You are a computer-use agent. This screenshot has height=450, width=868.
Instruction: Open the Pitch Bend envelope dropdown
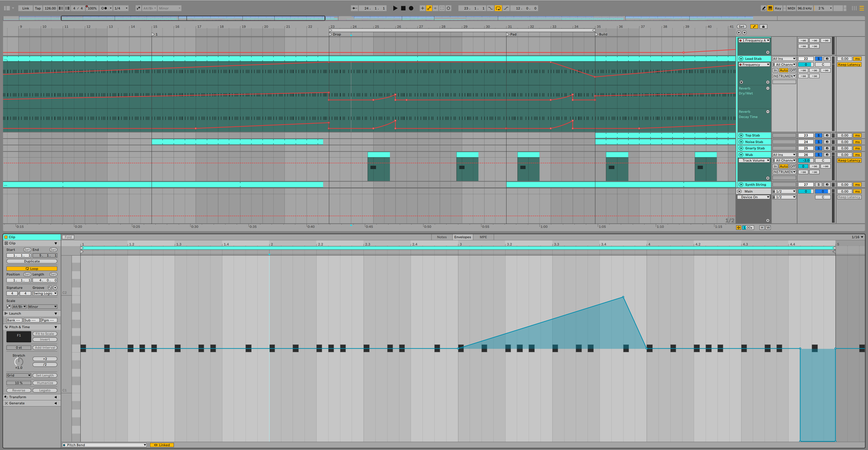pos(104,445)
